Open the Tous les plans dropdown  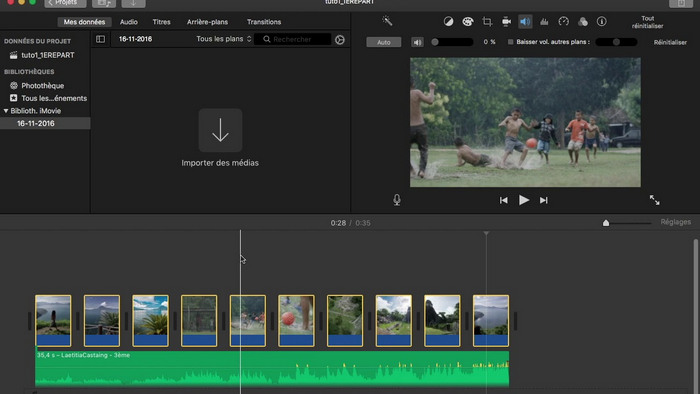click(224, 39)
